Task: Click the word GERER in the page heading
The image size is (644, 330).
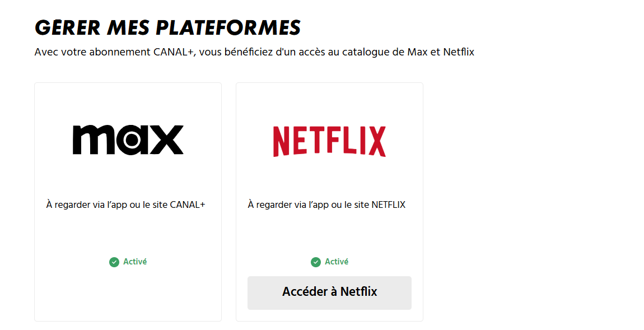Action: [68, 28]
